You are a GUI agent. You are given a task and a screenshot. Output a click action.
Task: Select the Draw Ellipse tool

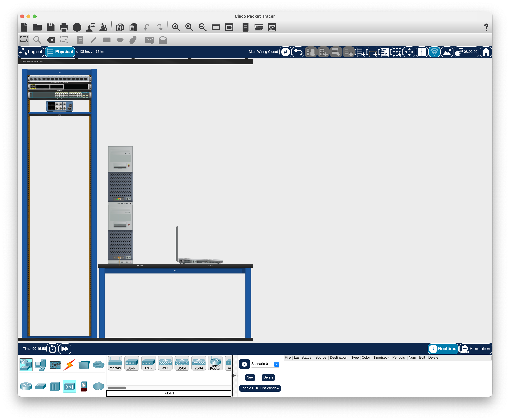click(120, 40)
